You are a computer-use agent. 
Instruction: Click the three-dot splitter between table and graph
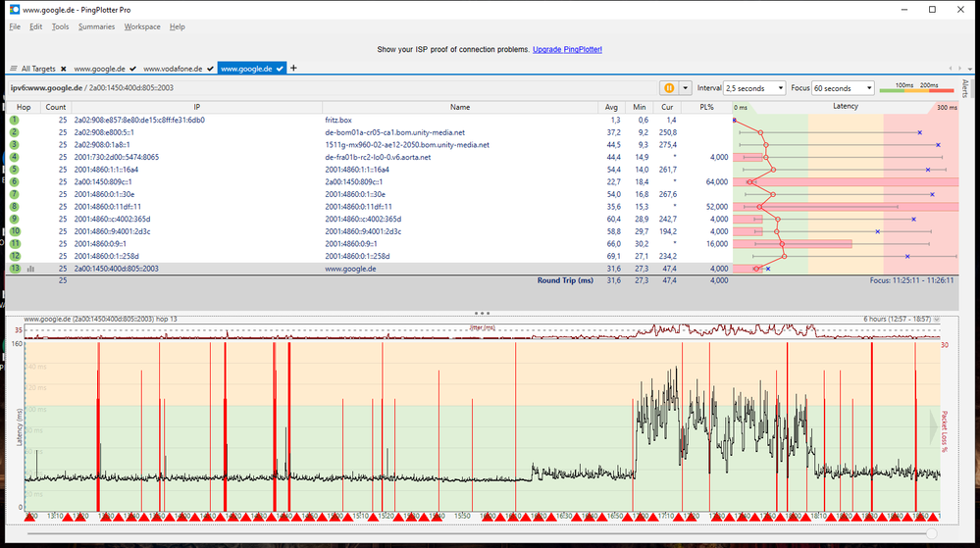tap(482, 313)
